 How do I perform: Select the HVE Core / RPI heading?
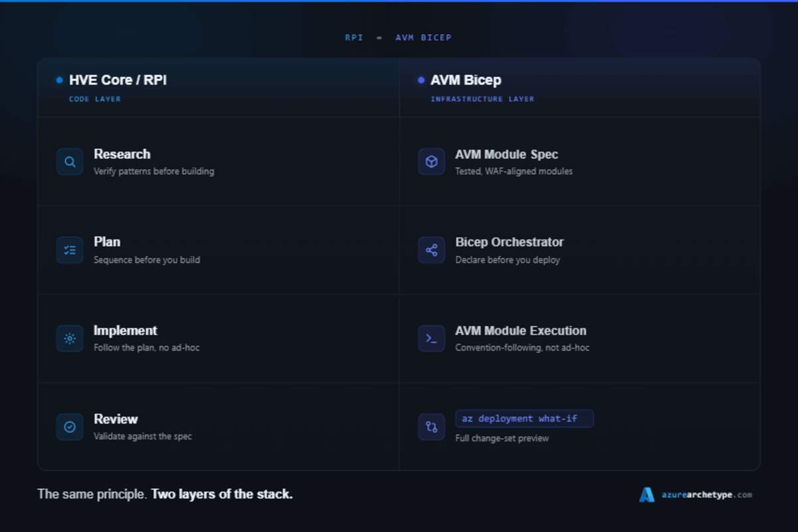coord(118,80)
